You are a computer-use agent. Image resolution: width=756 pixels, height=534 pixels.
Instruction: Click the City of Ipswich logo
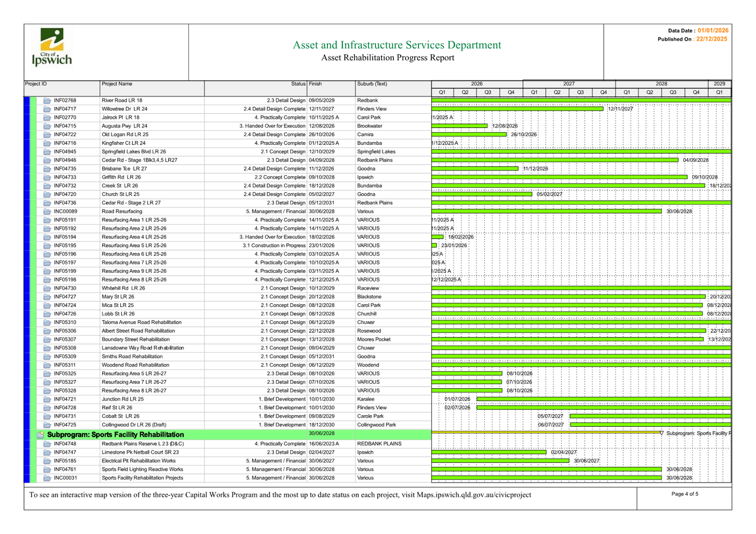51,47
